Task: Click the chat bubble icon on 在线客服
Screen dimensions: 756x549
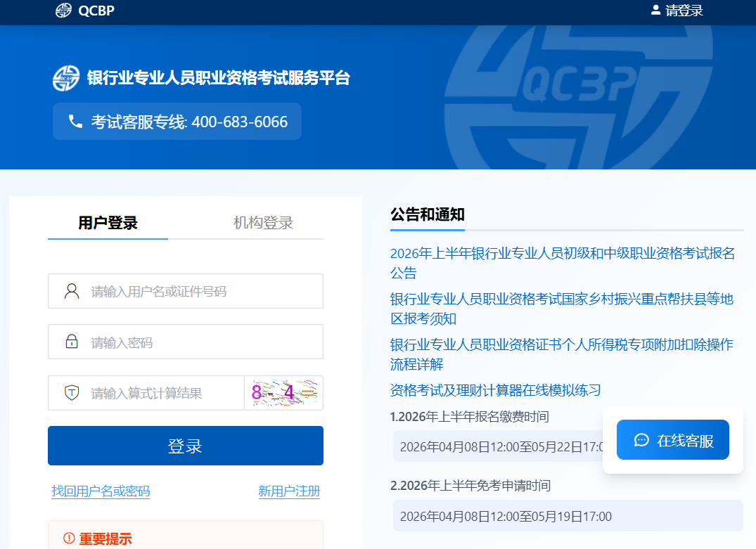Action: (x=641, y=440)
